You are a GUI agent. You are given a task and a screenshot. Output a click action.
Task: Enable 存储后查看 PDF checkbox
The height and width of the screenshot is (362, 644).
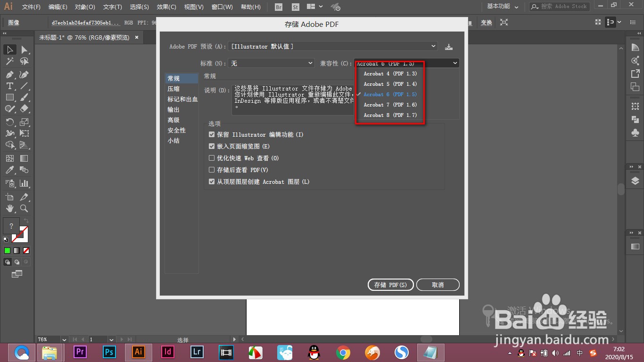[212, 170]
